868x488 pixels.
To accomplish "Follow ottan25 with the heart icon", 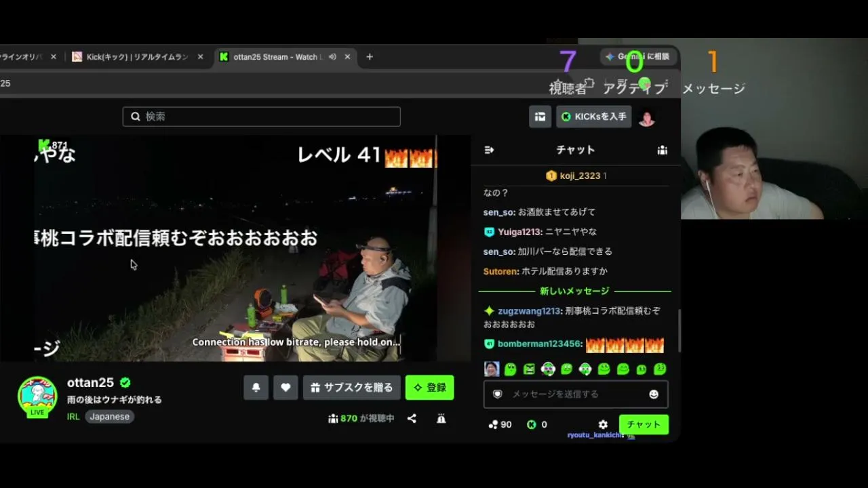I will pyautogui.click(x=285, y=388).
